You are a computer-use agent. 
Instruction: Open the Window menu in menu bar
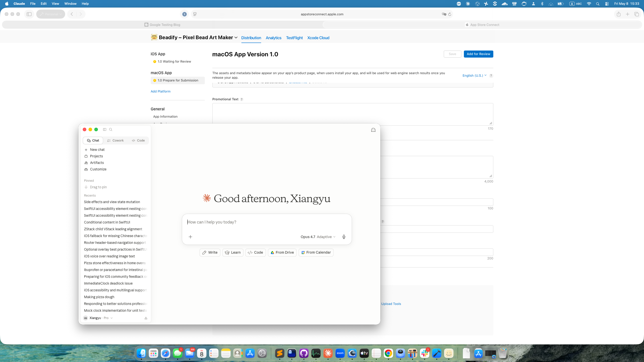click(70, 4)
